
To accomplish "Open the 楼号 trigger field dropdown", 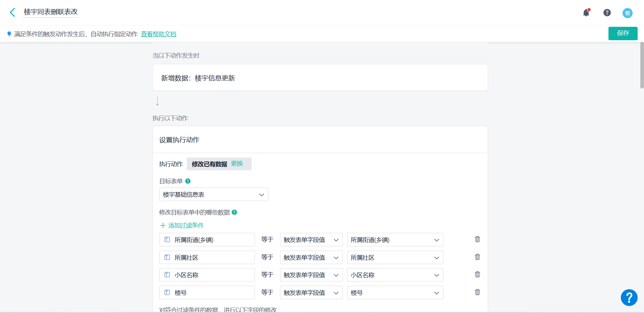I will [x=395, y=293].
